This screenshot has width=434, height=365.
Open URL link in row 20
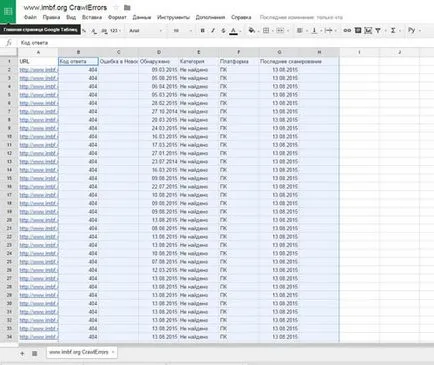pos(38,220)
